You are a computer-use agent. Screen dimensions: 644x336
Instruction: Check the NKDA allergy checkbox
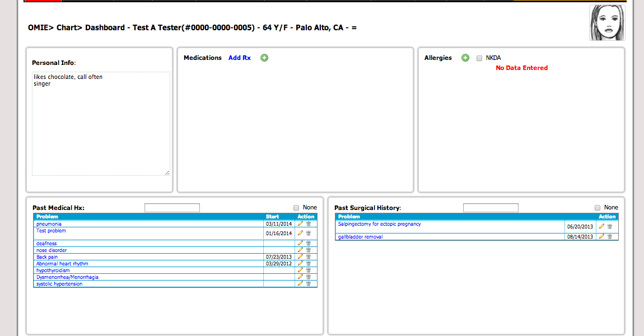479,58
